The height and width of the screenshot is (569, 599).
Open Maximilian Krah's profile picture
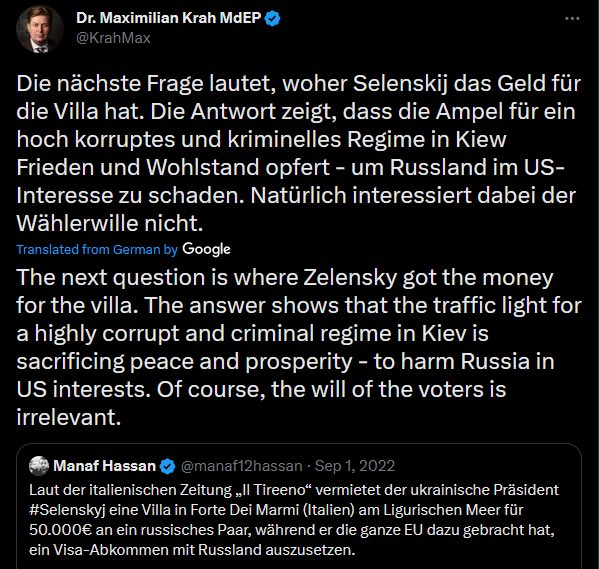pyautogui.click(x=39, y=29)
